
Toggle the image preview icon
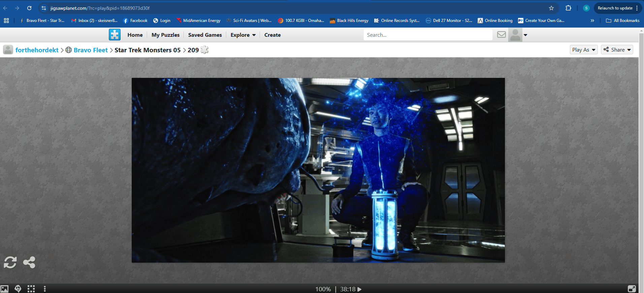(x=4, y=289)
